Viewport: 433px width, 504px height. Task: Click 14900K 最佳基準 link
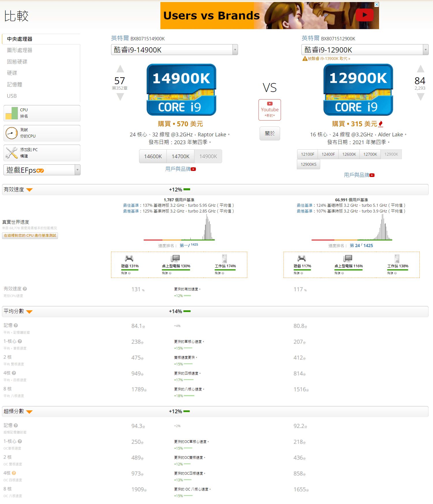click(x=131, y=205)
